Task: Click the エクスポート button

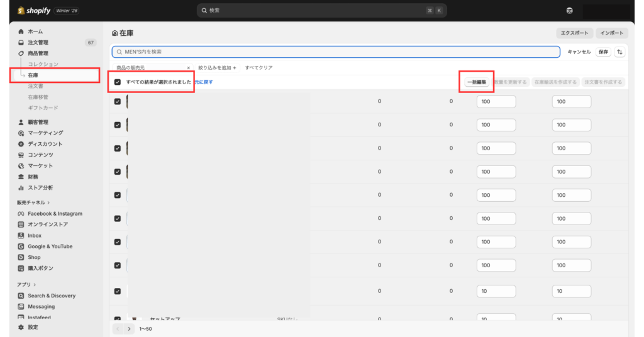Action: tap(574, 33)
